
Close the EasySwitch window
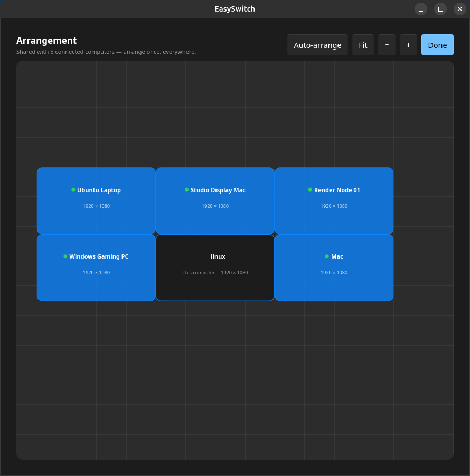click(x=460, y=9)
